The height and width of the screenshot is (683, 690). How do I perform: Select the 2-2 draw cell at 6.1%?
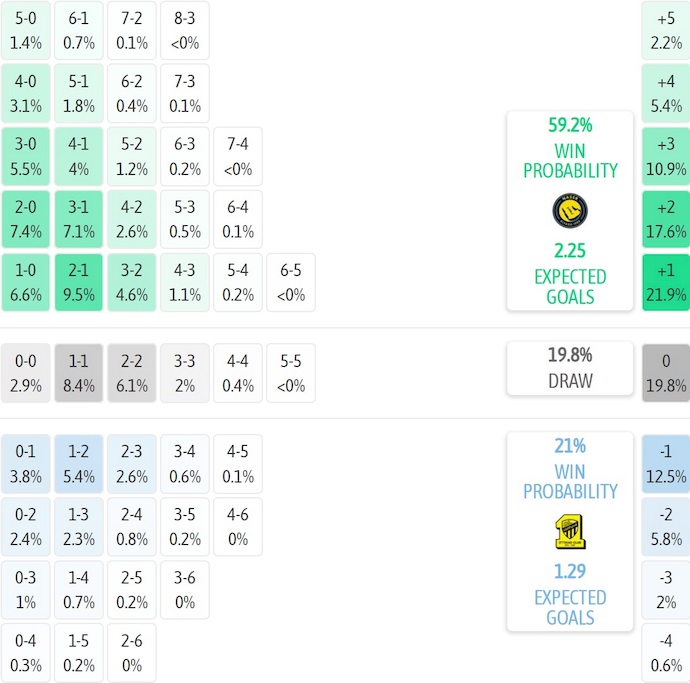point(132,373)
